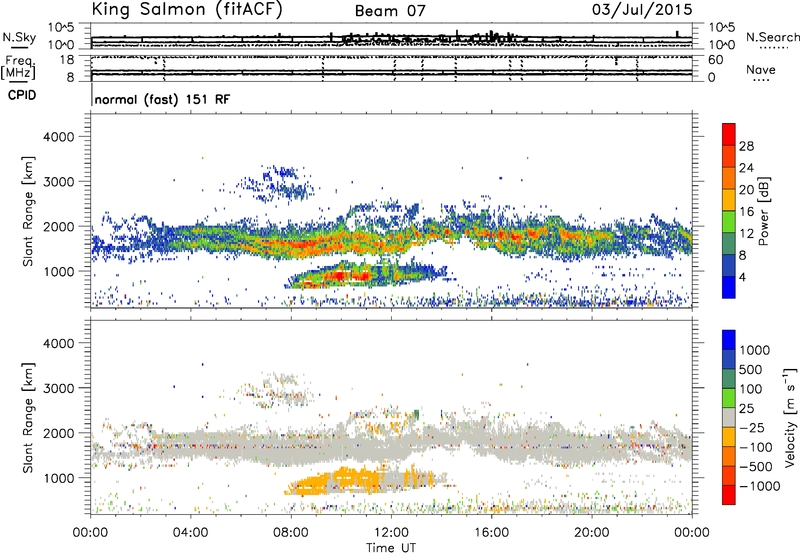Screen dimensions: 800x554
Task: Click the '20:00' time axis tick label
Action: (x=591, y=533)
